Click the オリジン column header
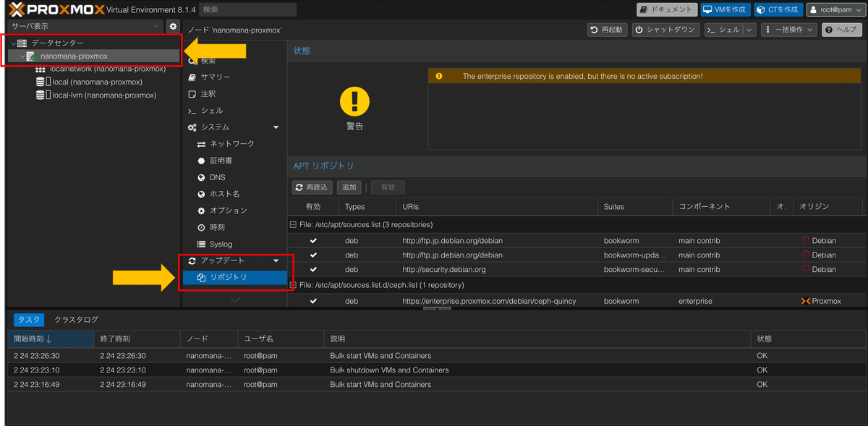Viewport: 868px width, 426px height. pos(829,207)
